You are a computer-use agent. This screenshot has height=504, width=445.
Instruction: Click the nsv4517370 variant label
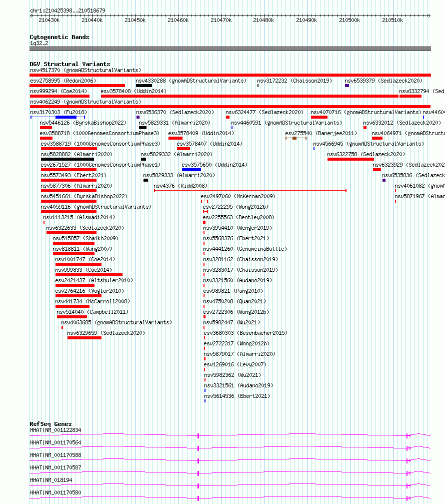[x=85, y=70]
